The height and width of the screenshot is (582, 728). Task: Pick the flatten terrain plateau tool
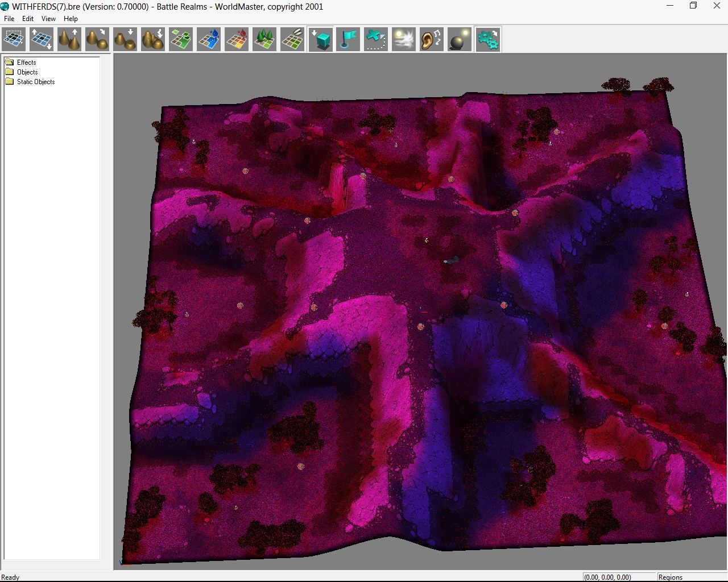point(125,40)
